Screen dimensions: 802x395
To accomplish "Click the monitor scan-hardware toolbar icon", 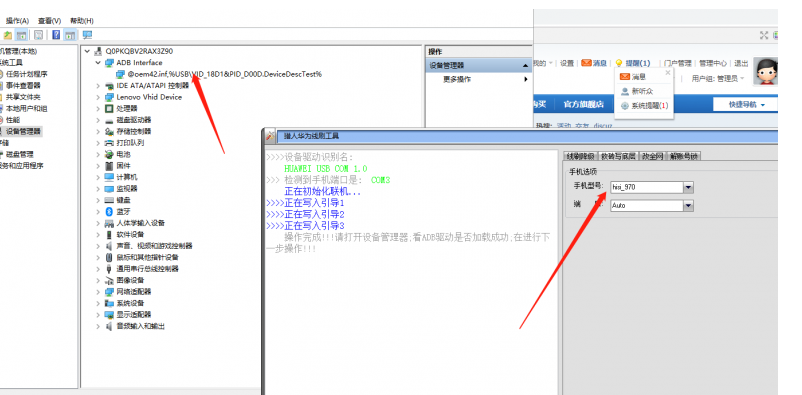I will pyautogui.click(x=87, y=35).
